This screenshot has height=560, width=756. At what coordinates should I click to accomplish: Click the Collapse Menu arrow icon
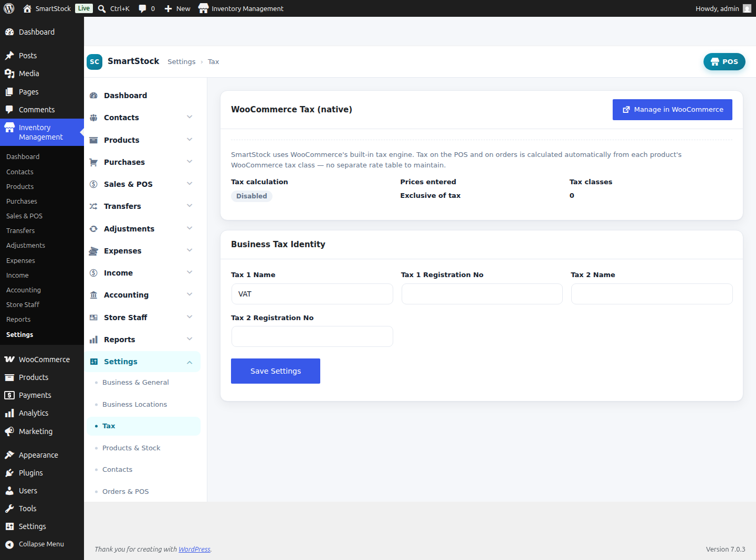click(x=9, y=544)
